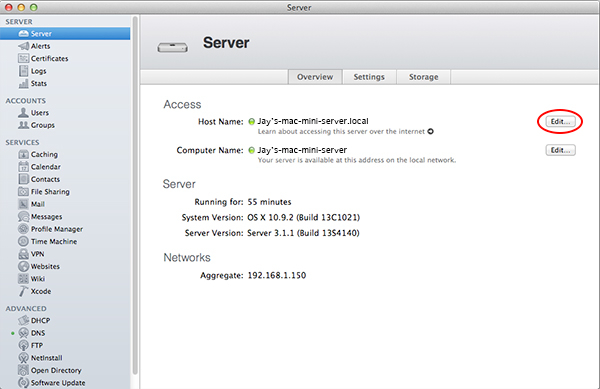The image size is (600, 389).
Task: Open link about accessing server over internet
Action: [341, 132]
